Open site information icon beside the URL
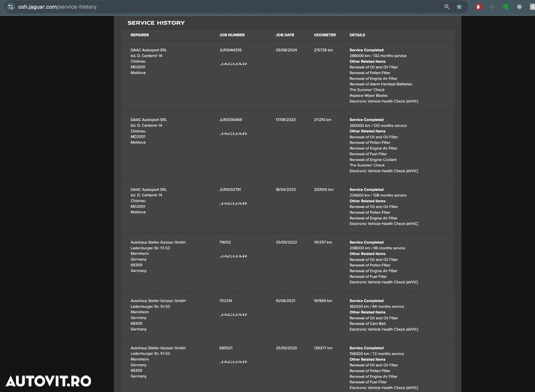The width and height of the screenshot is (535, 392). pos(11,6)
